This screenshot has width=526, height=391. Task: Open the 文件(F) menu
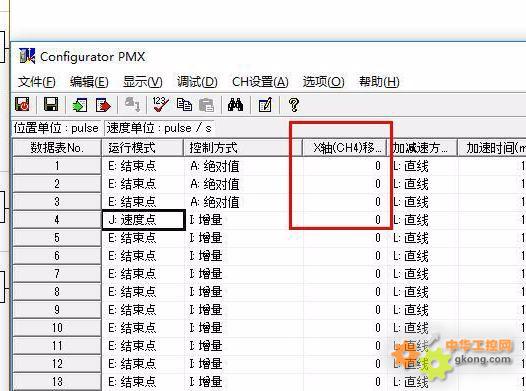[37, 82]
